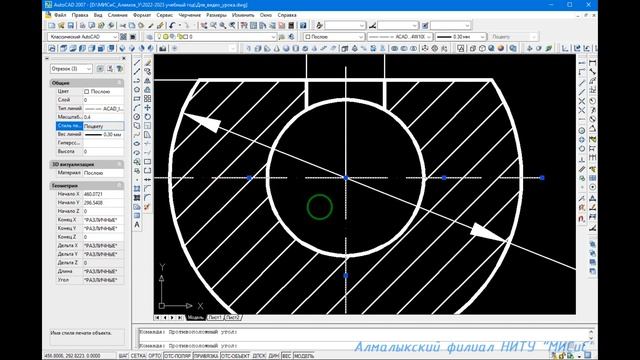Select the Arc draw tool
Image resolution: width=640 pixels, height=360 pixels.
[137, 107]
